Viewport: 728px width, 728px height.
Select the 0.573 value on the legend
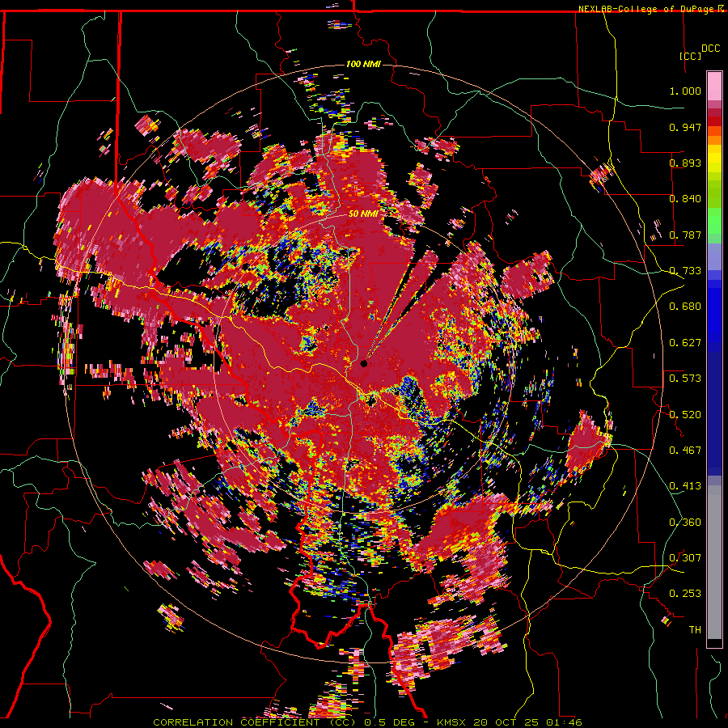685,379
